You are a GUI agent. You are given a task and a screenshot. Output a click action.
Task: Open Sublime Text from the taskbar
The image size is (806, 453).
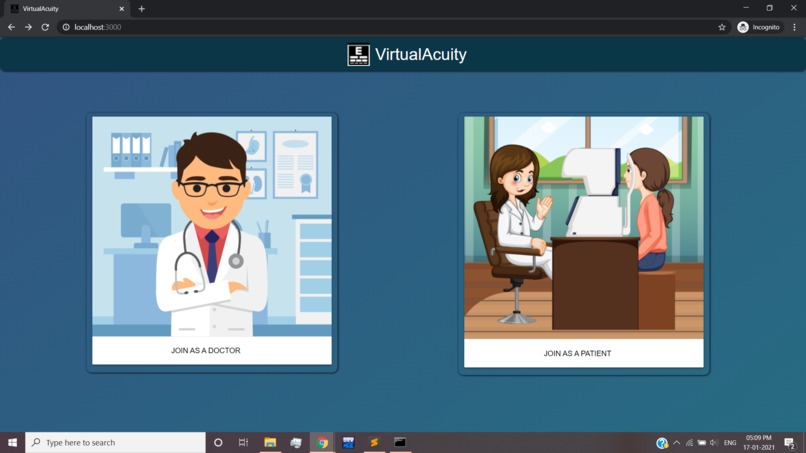(x=374, y=443)
